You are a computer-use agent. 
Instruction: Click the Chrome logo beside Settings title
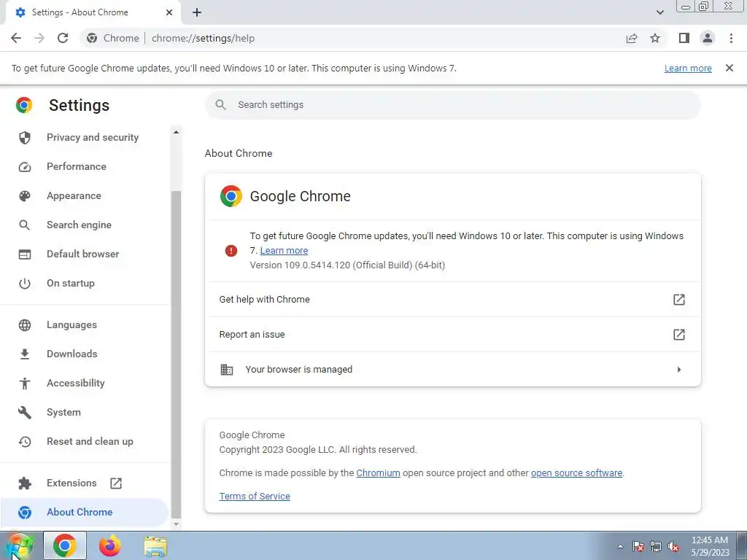point(24,105)
